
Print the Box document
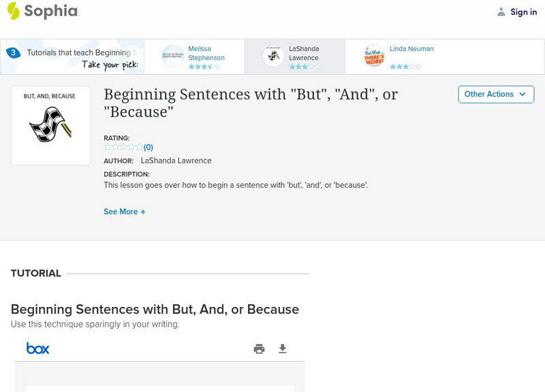(x=259, y=349)
